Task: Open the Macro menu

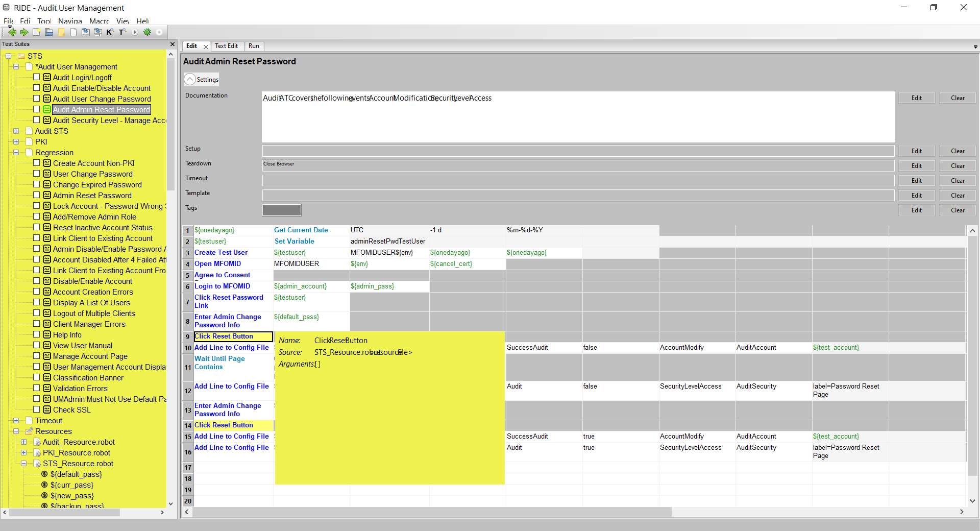Action: [99, 21]
